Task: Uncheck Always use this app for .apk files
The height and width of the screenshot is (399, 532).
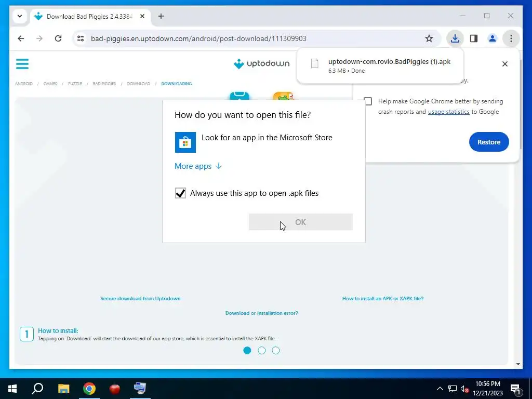Action: pos(180,193)
